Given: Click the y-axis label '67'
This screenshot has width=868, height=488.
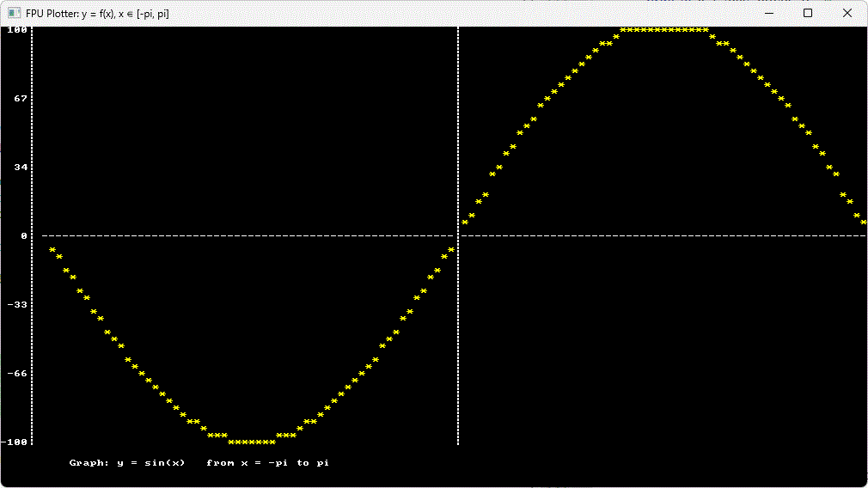Looking at the screenshot, I should (x=21, y=99).
